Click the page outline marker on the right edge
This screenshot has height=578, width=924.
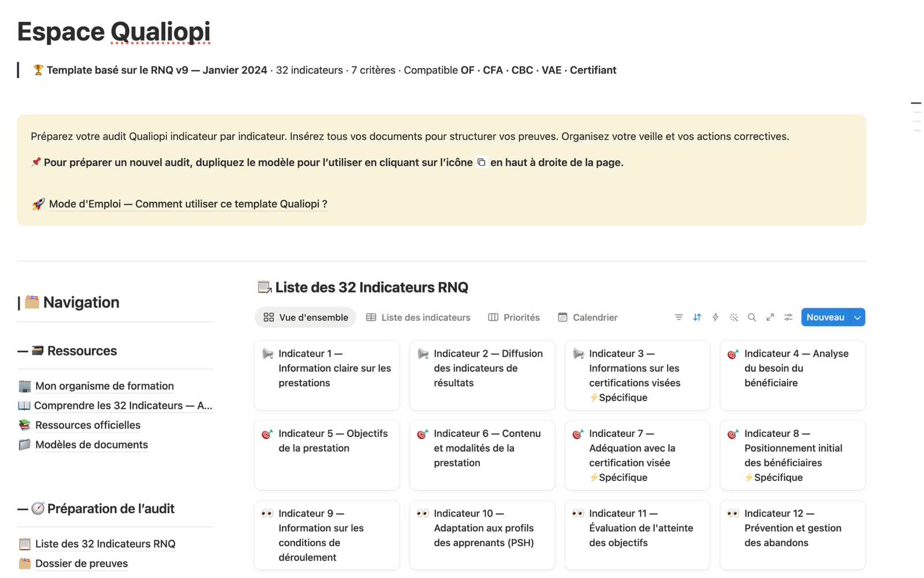point(916,104)
